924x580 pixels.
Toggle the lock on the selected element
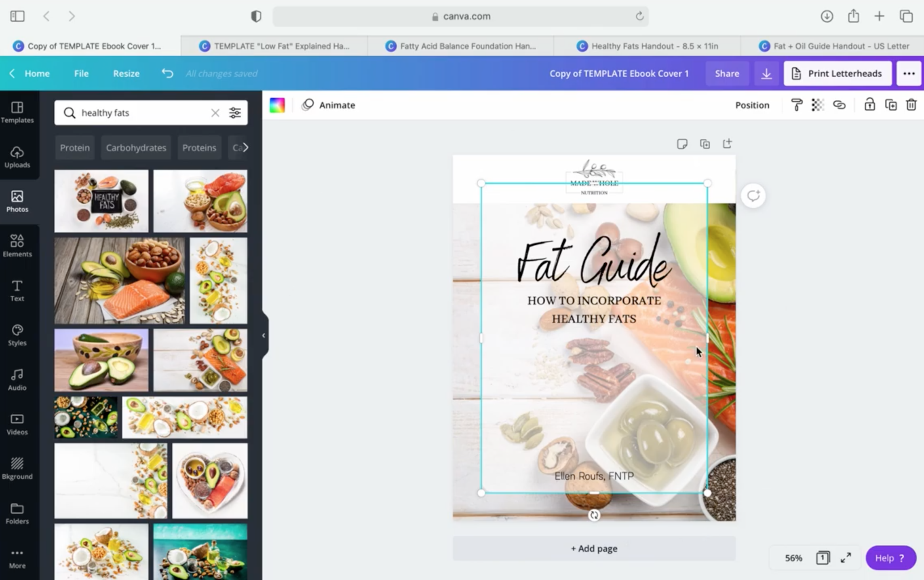(869, 105)
